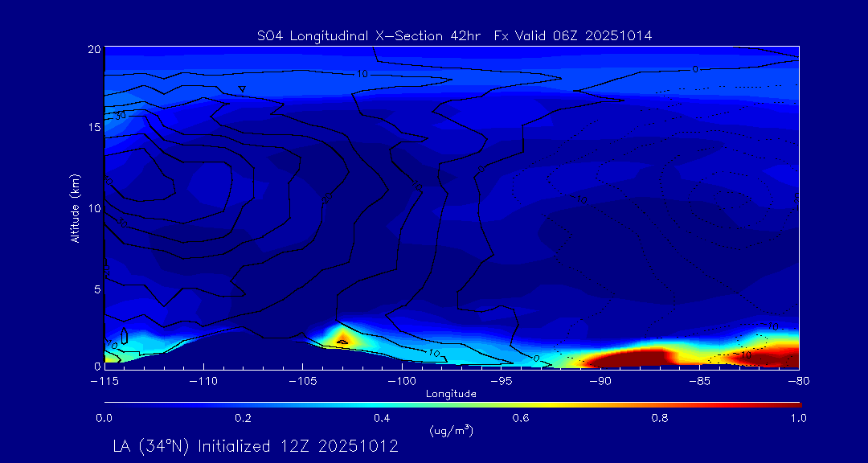Click the color scale label "0.8"

(660, 419)
